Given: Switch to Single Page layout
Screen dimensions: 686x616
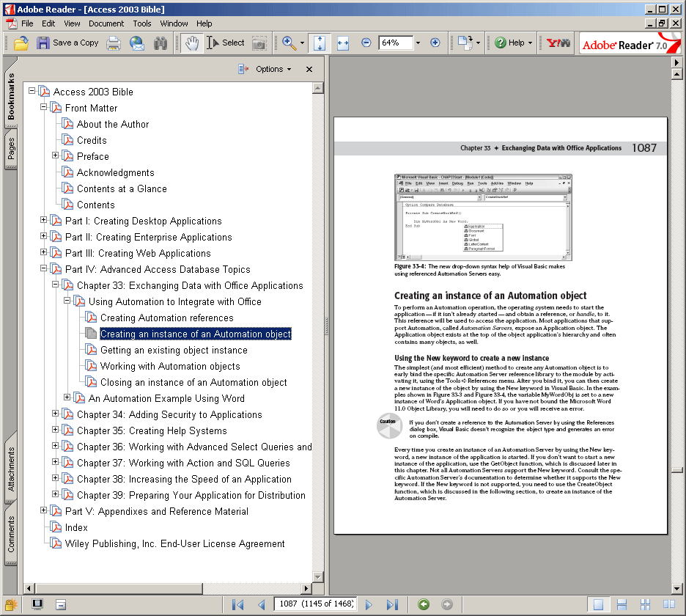Looking at the screenshot, I should (x=598, y=604).
